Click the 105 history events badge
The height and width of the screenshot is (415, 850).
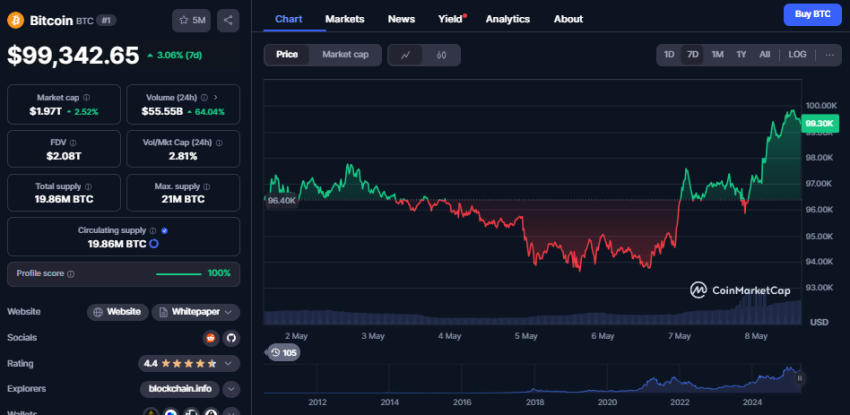tap(284, 352)
